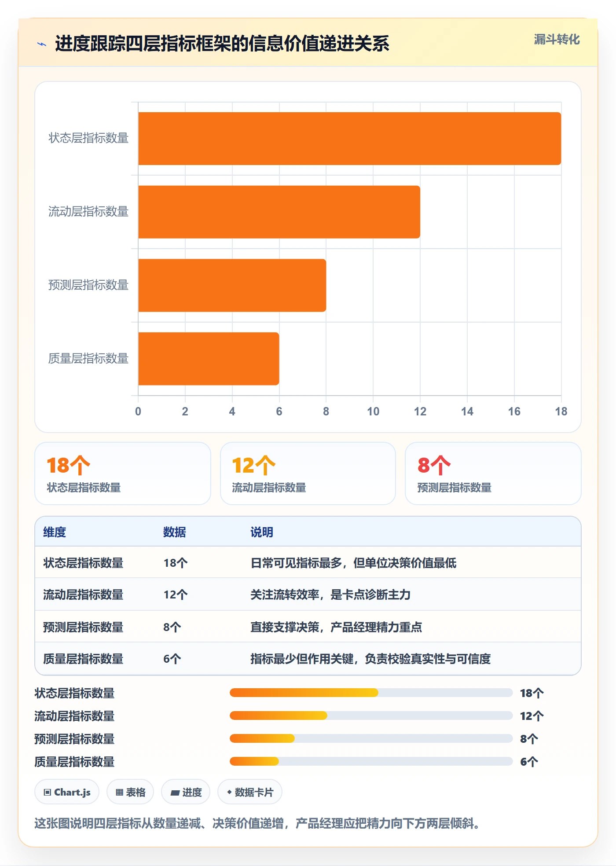Click the x-axis tick label 18

coord(561,411)
